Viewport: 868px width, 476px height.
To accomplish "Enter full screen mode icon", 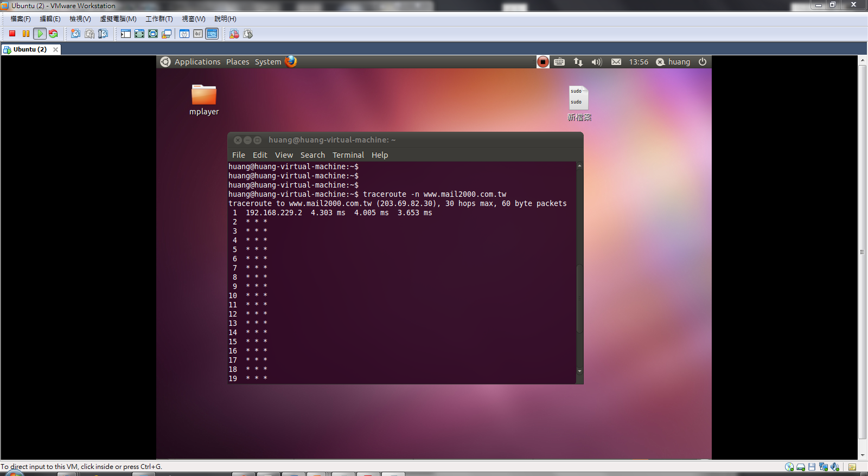I will (153, 34).
